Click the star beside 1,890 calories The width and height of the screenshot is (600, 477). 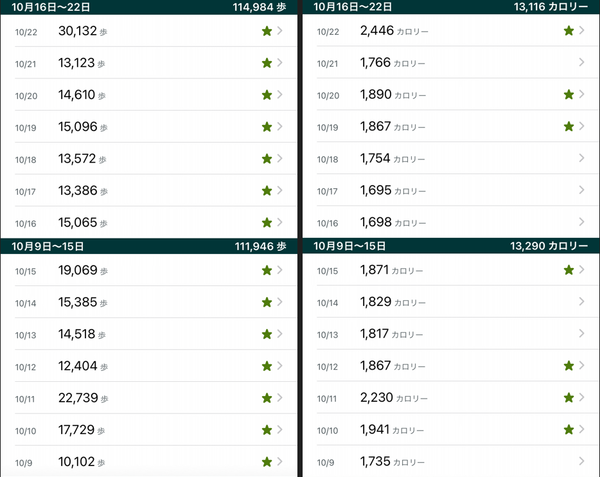[569, 94]
